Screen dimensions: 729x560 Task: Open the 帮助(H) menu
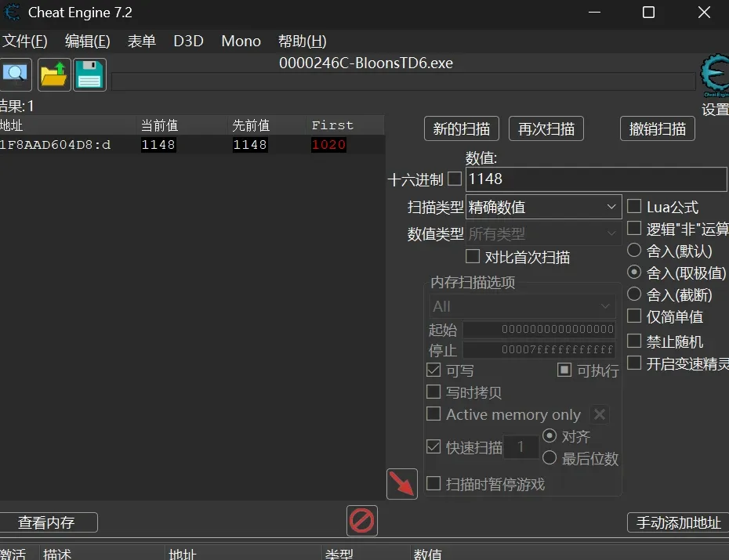coord(303,42)
